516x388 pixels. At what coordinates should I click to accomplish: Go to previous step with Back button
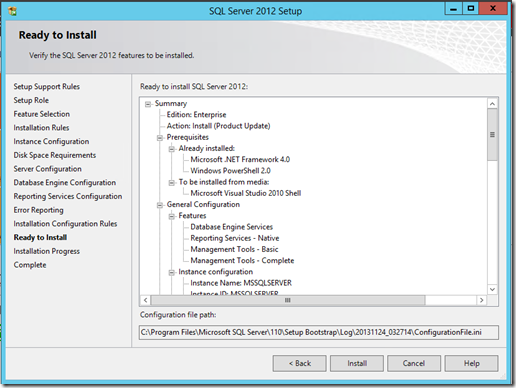[299, 363]
